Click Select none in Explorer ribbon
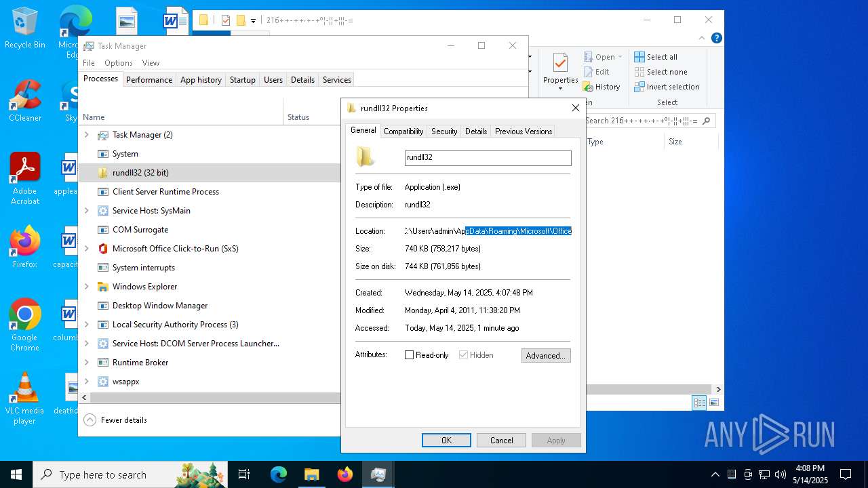Image resolution: width=868 pixels, height=488 pixels. pyautogui.click(x=660, y=72)
